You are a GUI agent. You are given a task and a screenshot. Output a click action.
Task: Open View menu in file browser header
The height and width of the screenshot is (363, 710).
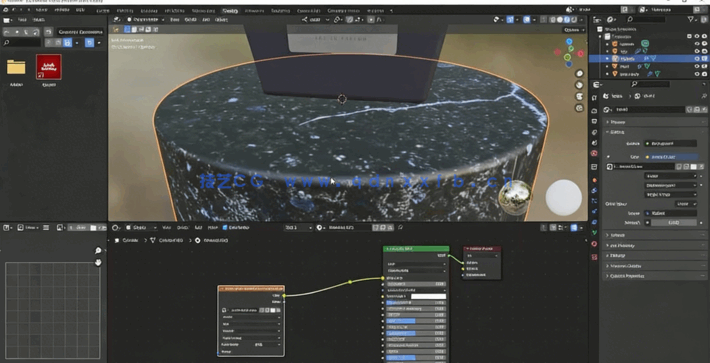21,19
